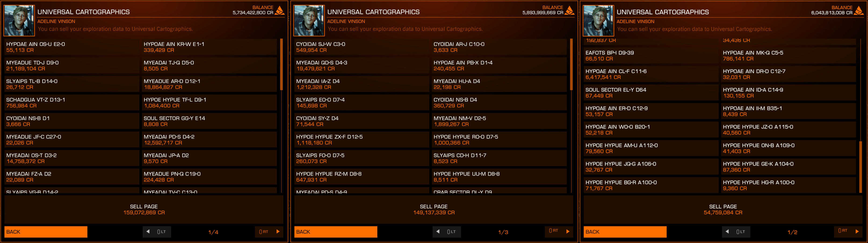Viewport: 868px width, 243px height.
Task: Select MYEADAI QD-S D4-3 entry
Action: pyautogui.click(x=361, y=66)
